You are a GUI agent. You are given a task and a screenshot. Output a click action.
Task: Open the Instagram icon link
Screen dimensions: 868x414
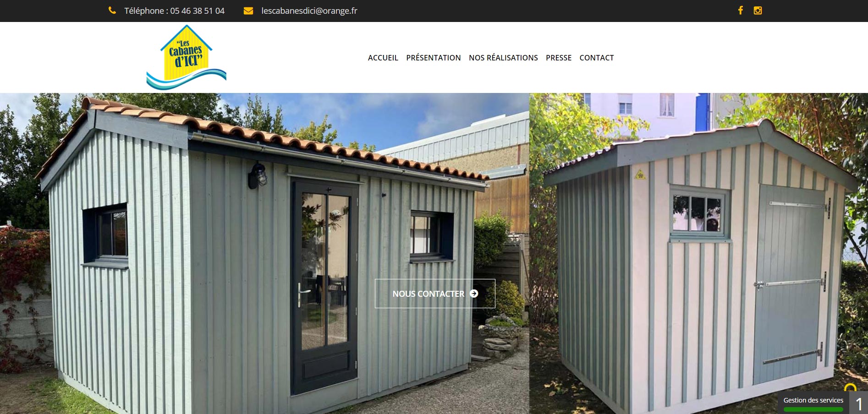[758, 11]
